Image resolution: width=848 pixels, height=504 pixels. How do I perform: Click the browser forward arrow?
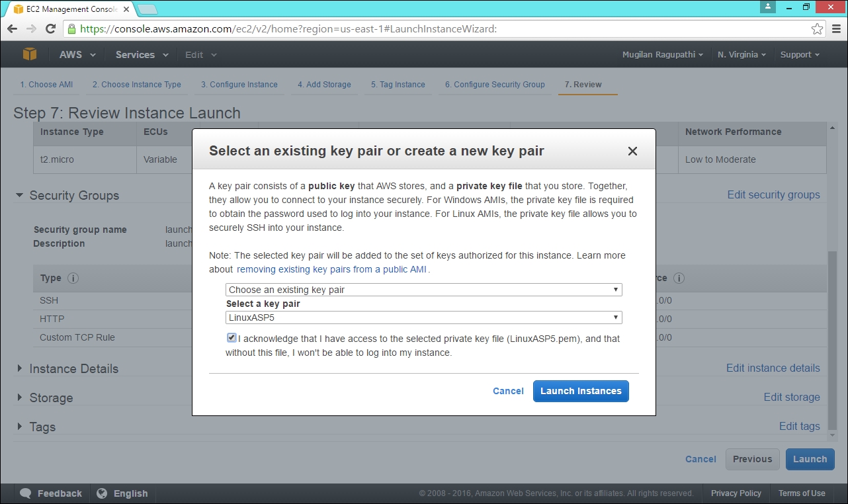click(x=31, y=29)
